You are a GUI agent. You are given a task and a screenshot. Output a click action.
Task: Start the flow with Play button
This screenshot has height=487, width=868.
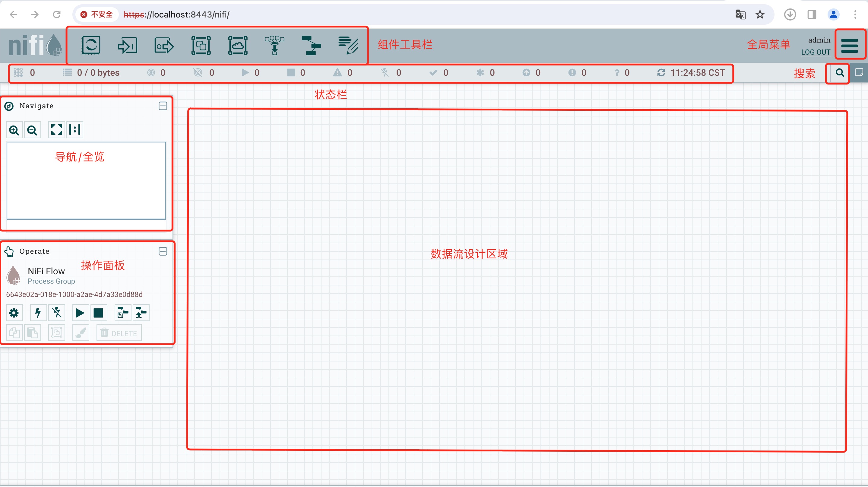80,313
